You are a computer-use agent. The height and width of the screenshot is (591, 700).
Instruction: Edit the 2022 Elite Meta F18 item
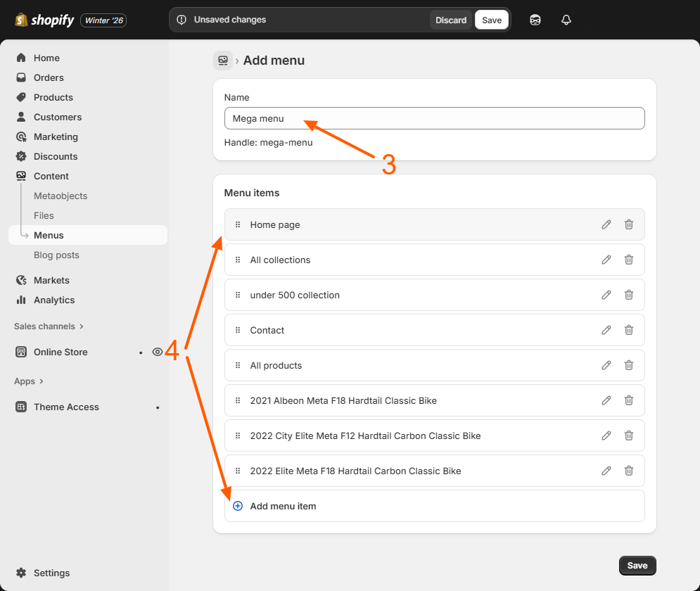point(606,471)
